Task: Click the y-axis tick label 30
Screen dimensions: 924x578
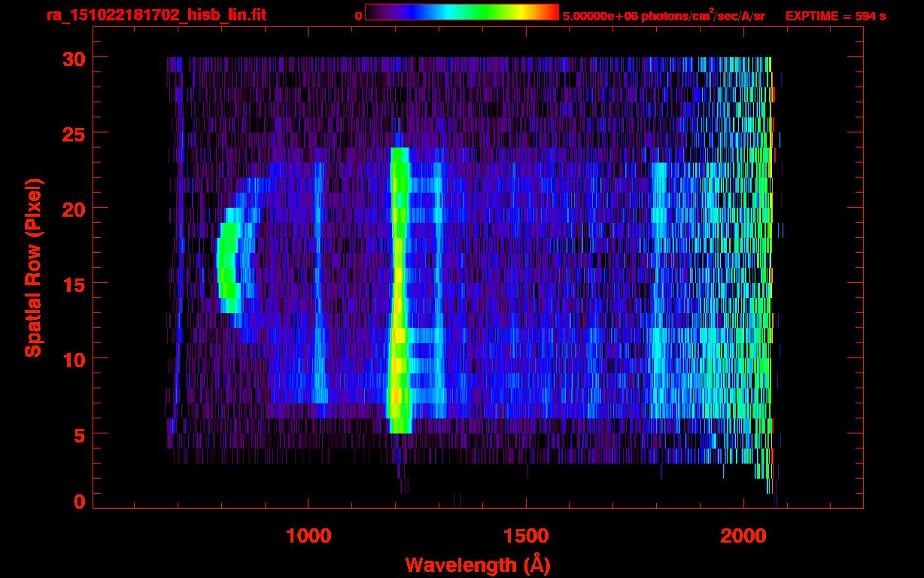Action: click(73, 58)
